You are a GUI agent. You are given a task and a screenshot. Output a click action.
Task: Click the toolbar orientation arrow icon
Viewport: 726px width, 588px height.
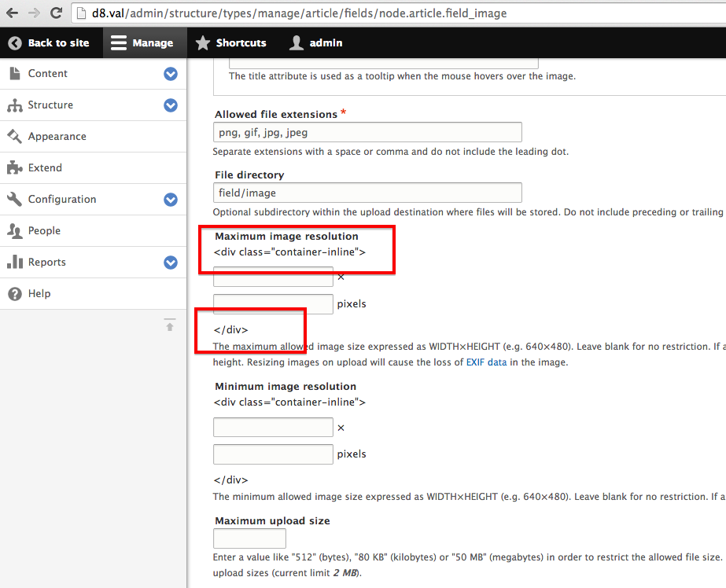pyautogui.click(x=170, y=325)
